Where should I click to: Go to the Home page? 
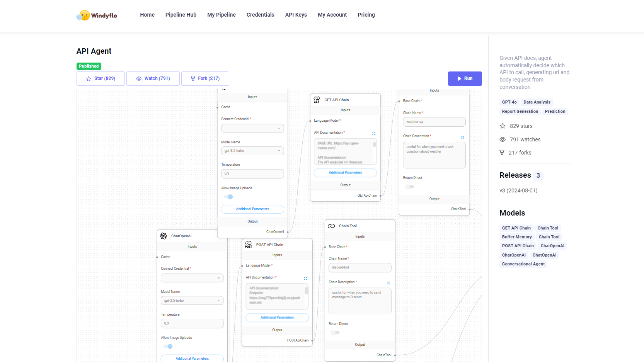[147, 15]
